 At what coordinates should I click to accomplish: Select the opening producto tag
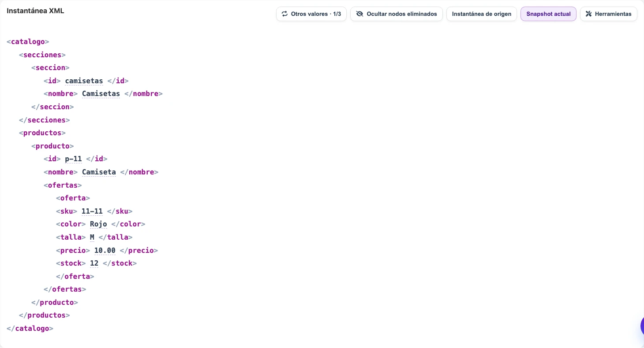(52, 146)
